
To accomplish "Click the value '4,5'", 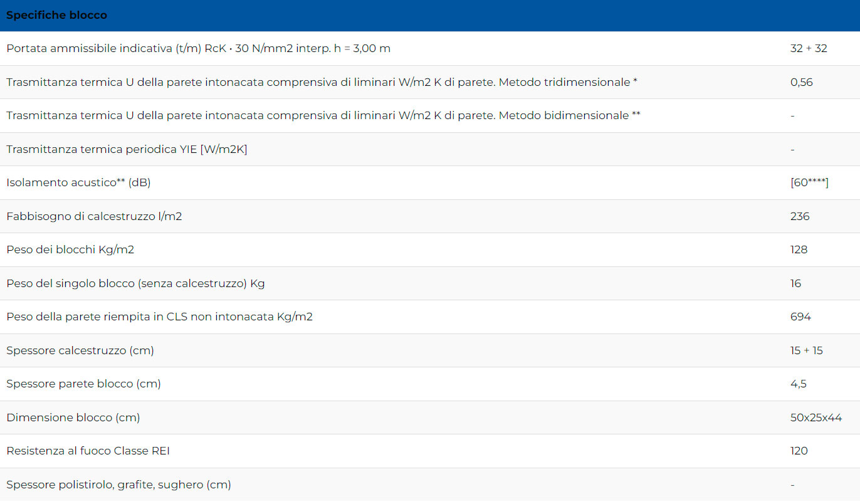I will (799, 384).
